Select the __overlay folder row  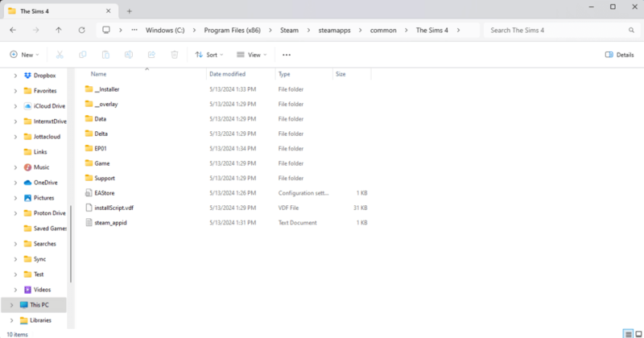[228, 105]
